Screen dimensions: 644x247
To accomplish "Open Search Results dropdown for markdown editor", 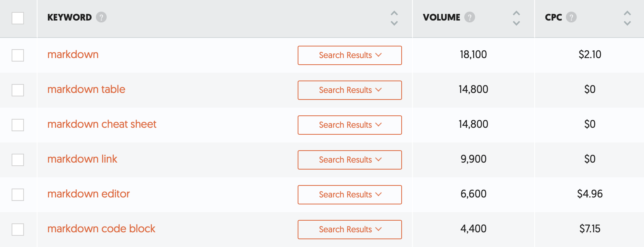I will 350,195.
